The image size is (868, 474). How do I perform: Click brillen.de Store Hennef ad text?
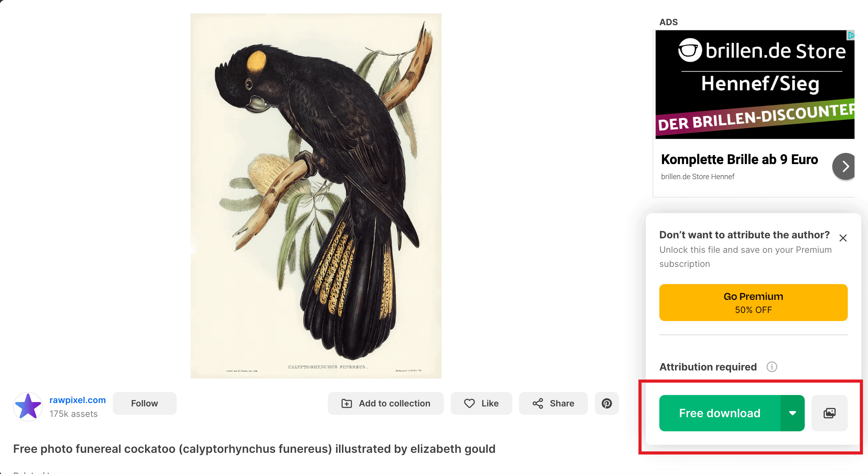[x=697, y=177]
